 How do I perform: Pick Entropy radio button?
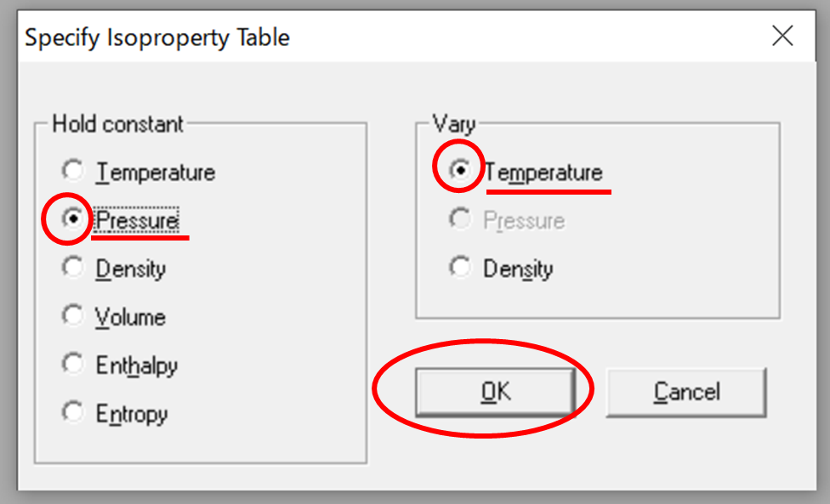click(x=75, y=414)
